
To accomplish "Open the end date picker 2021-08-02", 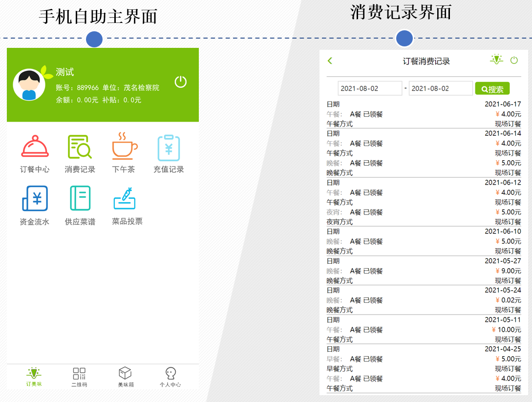I will [440, 88].
